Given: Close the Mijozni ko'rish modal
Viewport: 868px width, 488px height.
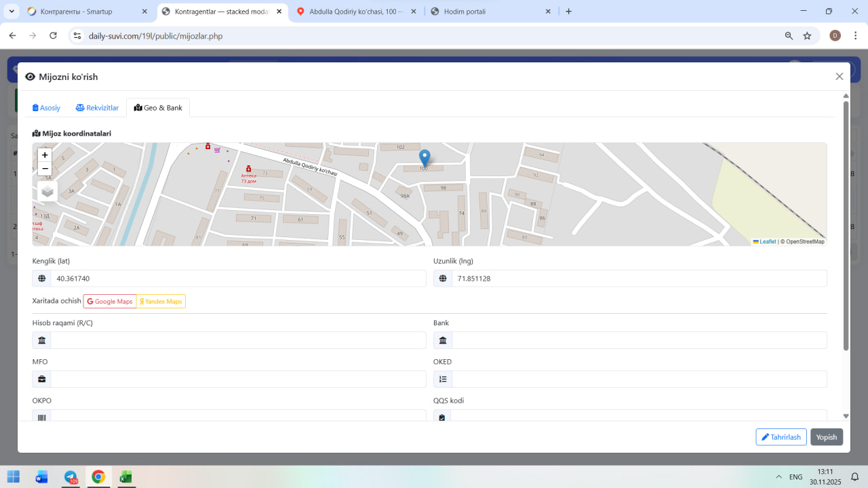Looking at the screenshot, I should pos(839,77).
